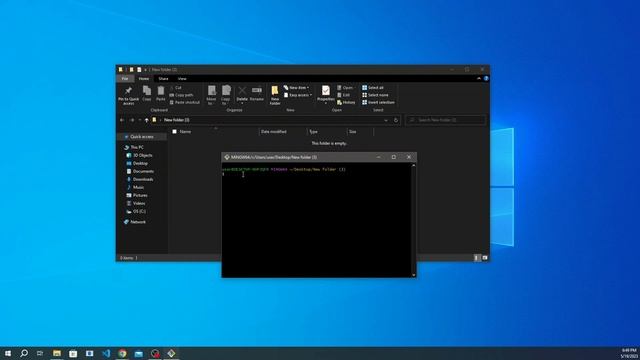The height and width of the screenshot is (360, 640).
Task: Switch to the Share ribbon tab
Action: [163, 78]
